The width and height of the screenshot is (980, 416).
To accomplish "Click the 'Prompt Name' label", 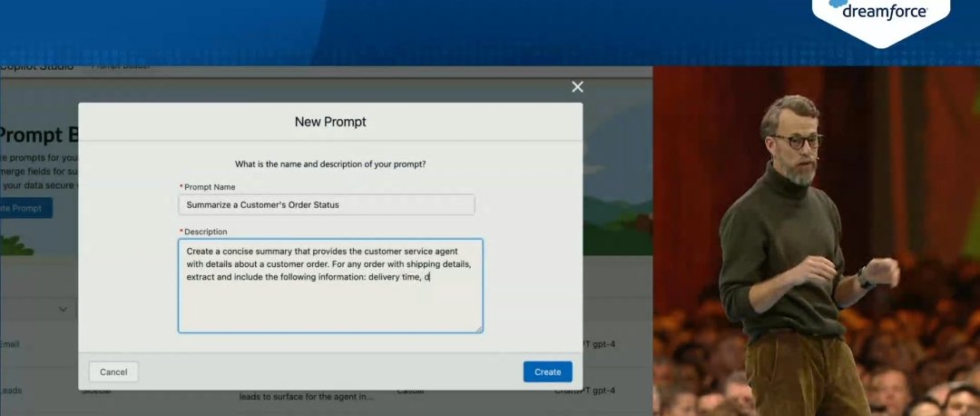I will pos(210,187).
